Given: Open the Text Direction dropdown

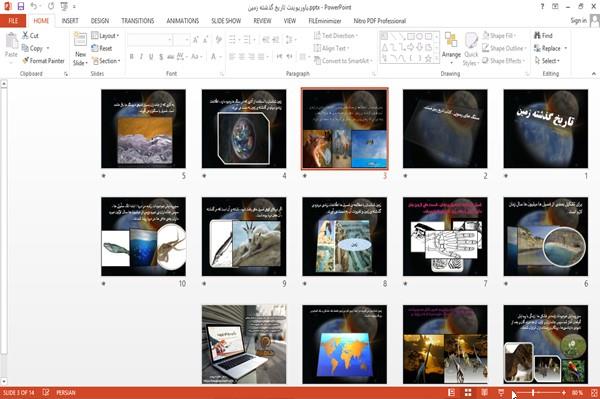Looking at the screenshot, I should 336,36.
